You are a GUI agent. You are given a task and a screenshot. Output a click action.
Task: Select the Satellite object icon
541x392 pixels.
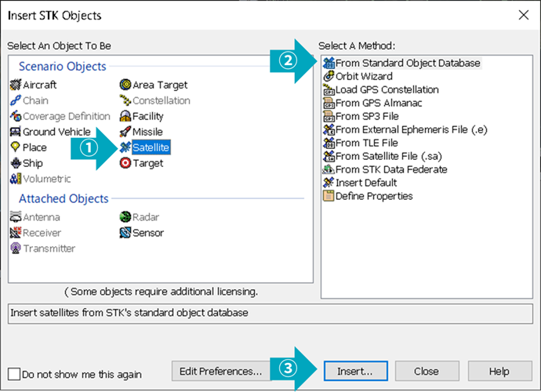point(125,147)
